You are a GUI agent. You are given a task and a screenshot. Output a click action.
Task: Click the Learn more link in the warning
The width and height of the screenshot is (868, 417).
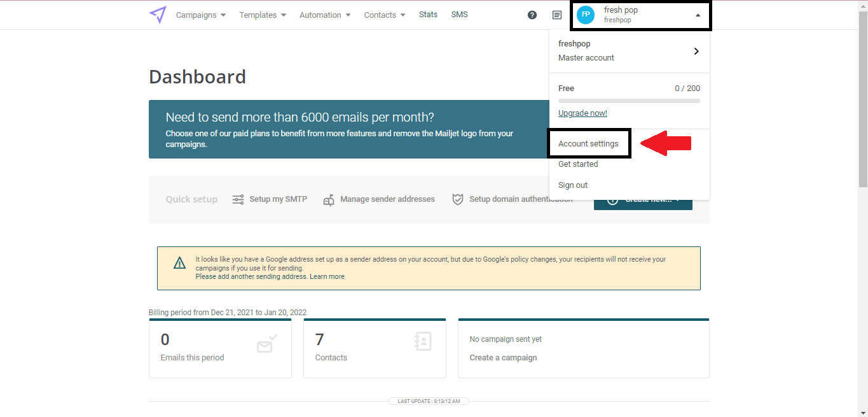click(x=327, y=276)
